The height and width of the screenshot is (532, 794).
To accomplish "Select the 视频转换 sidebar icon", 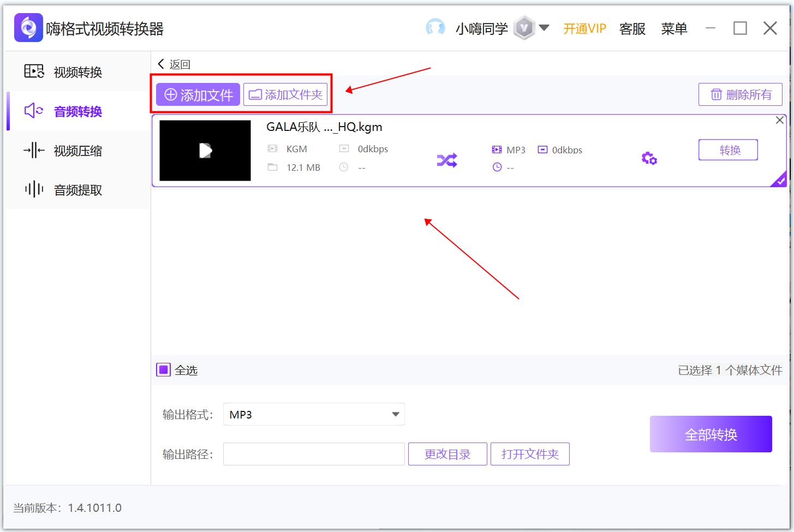I will (x=34, y=70).
